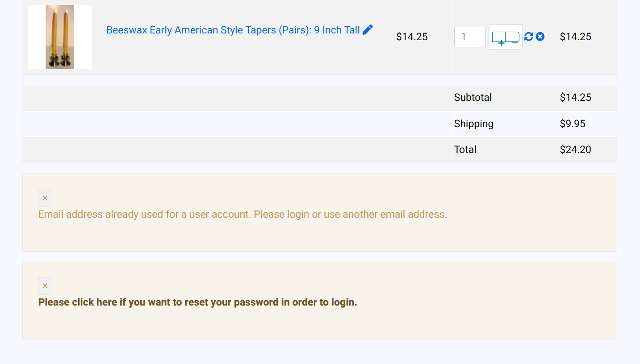Viewport: 640px width, 364px height.
Task: Click the Subtotal label
Action: coord(473,98)
